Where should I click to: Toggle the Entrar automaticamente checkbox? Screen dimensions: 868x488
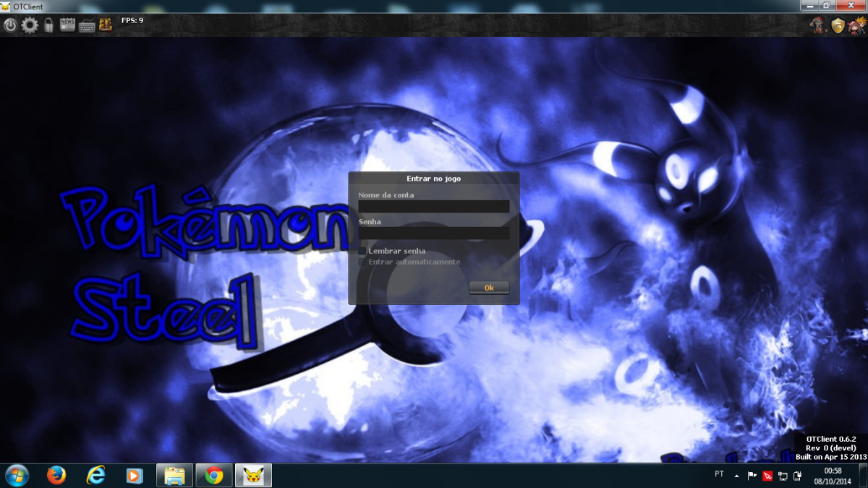[362, 262]
